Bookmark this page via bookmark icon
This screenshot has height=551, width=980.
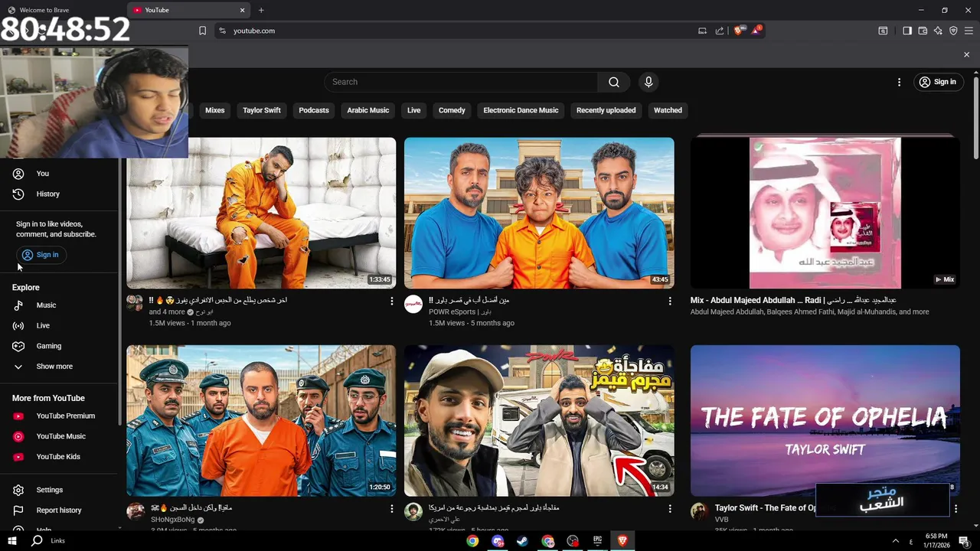(x=202, y=31)
